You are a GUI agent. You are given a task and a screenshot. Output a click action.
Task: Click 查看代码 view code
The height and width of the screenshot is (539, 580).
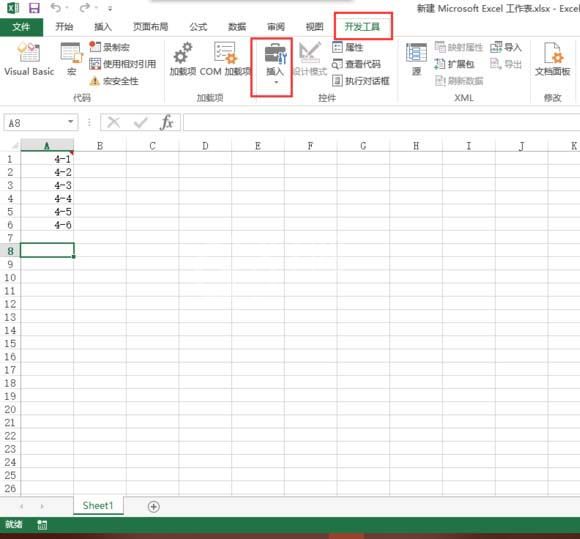[356, 64]
